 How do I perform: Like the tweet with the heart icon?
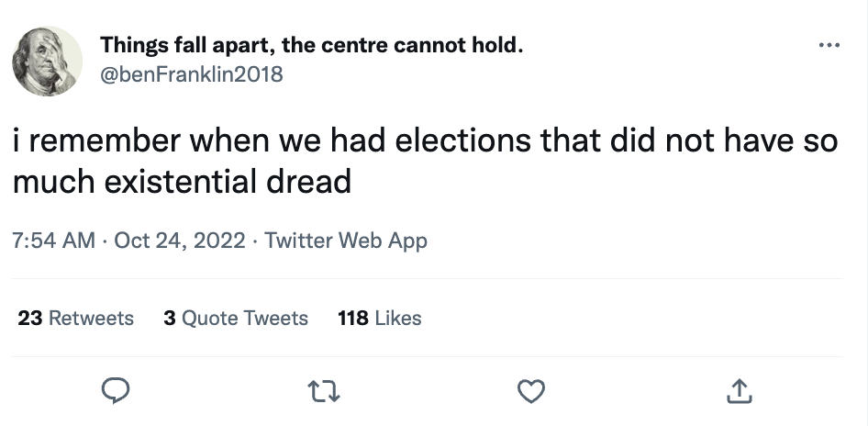(530, 391)
